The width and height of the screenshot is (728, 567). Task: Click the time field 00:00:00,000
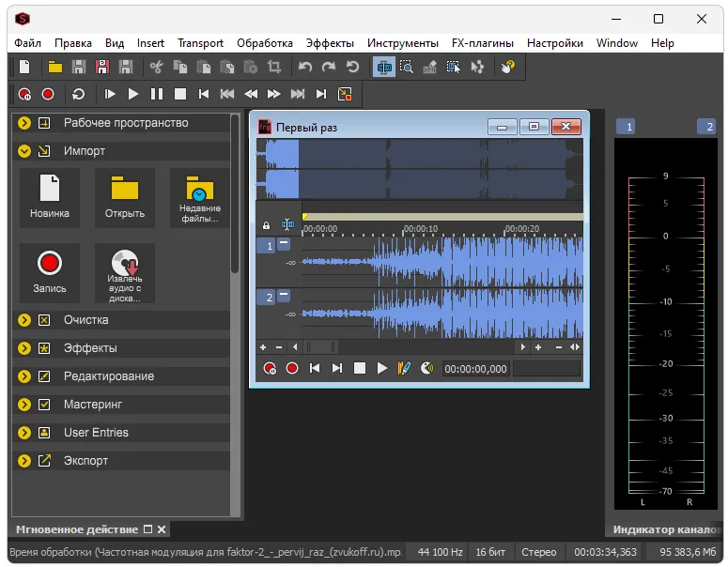475,369
